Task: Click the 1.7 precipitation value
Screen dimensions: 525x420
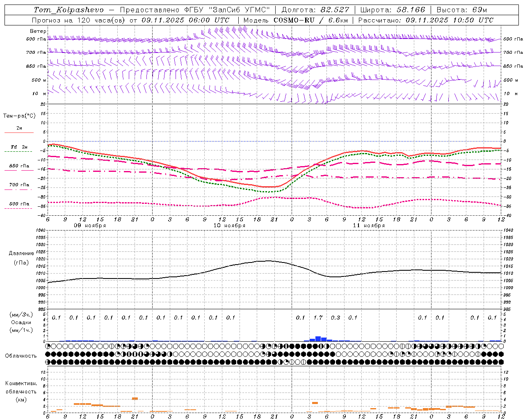Action: point(318,317)
